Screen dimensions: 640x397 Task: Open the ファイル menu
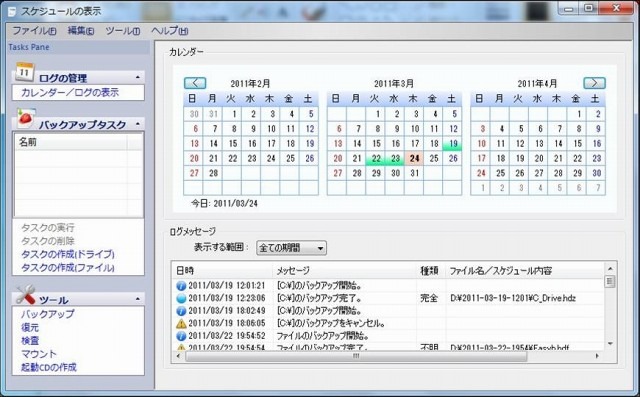pos(34,31)
